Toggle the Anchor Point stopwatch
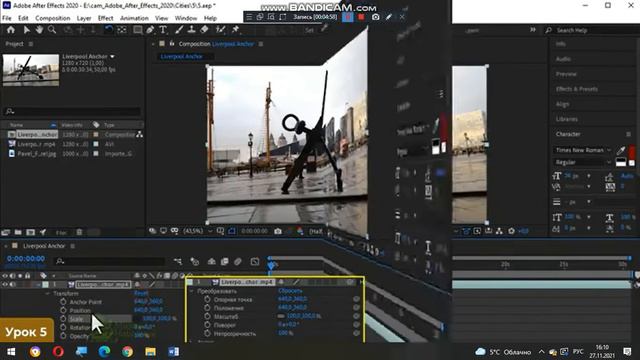 coord(63,302)
